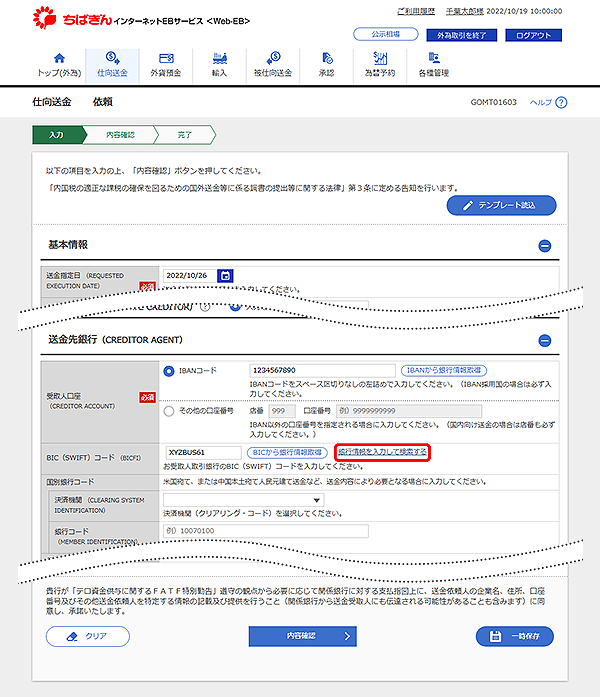Focus the BIC (SWIFT) コード field
Image resolution: width=600 pixels, height=697 pixels.
click(204, 453)
